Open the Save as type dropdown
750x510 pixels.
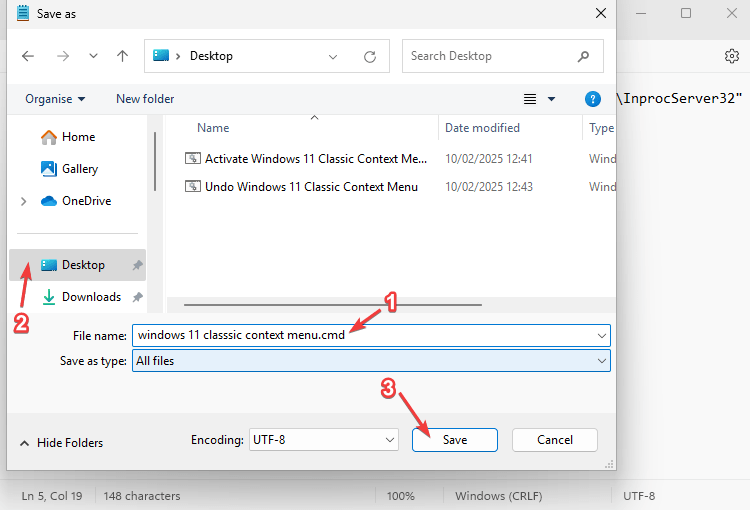371,360
